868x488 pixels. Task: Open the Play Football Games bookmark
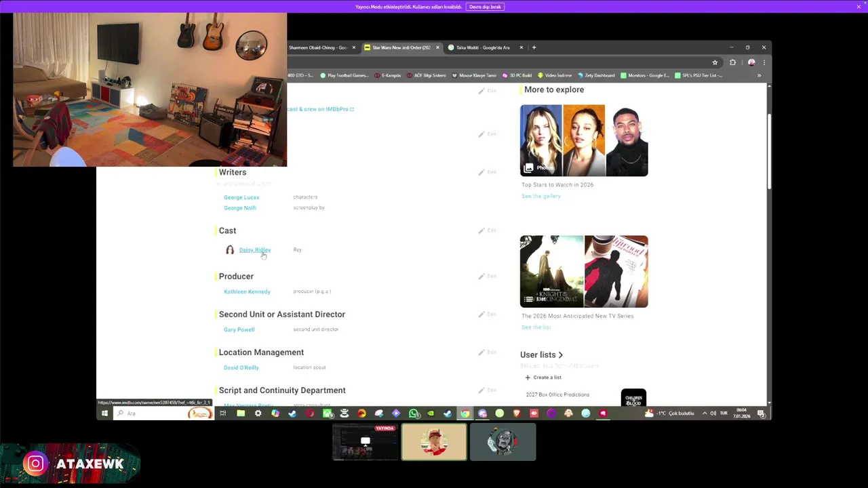click(344, 75)
